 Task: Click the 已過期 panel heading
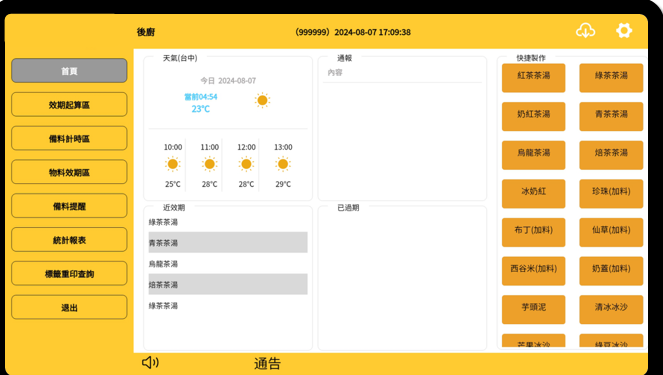tap(348, 208)
